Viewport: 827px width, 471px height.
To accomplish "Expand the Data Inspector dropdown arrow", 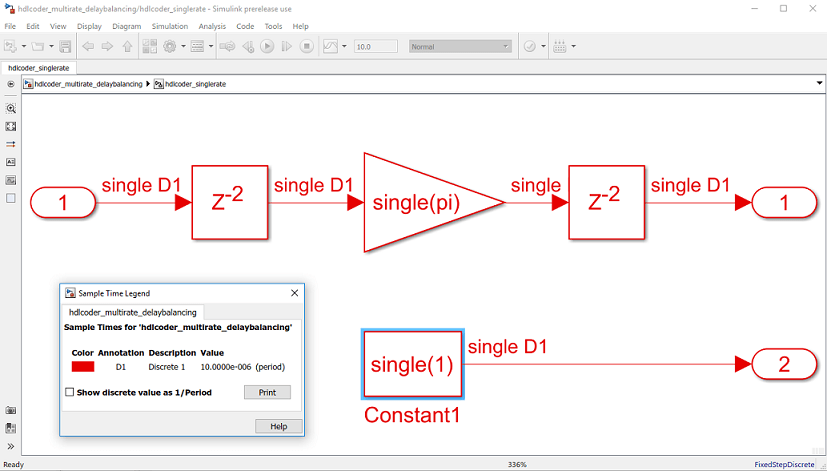I will pos(344,47).
